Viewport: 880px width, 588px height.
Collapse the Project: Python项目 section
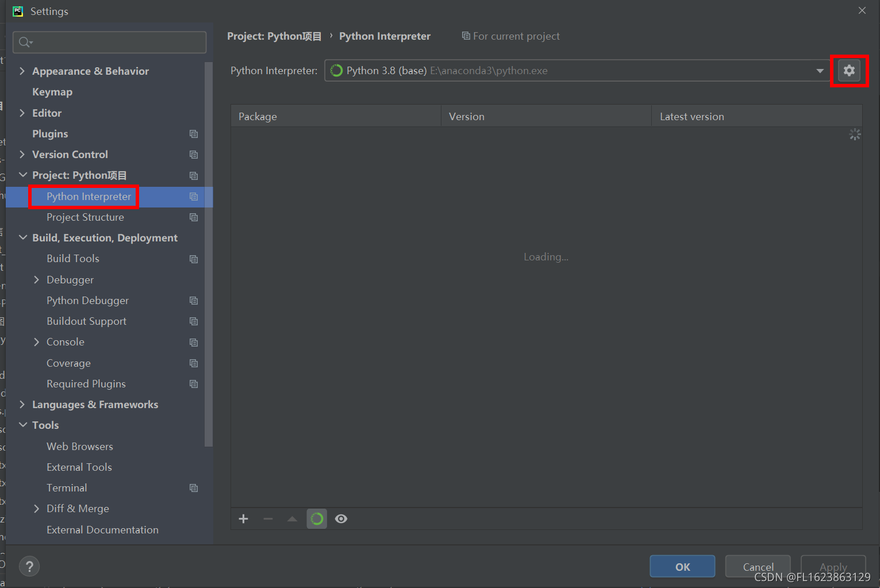point(22,175)
